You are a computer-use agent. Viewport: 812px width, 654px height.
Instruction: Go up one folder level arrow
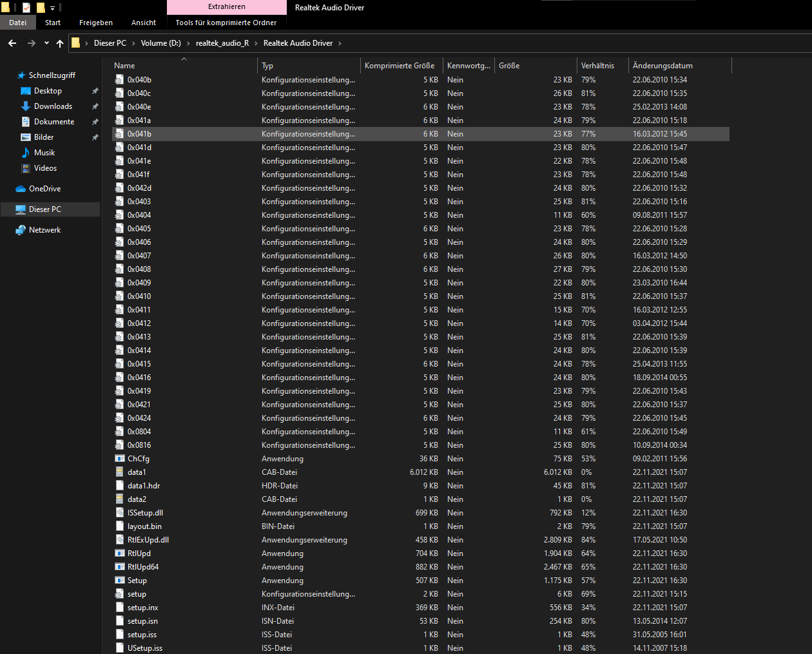click(x=60, y=43)
